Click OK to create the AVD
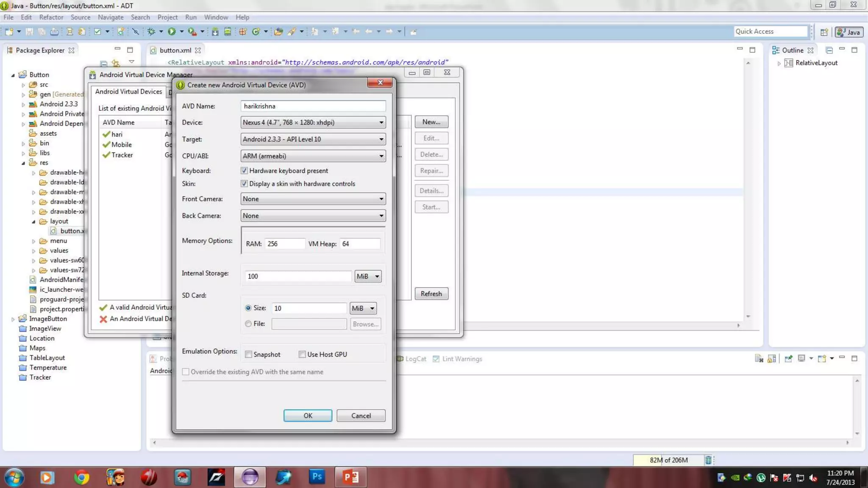Image resolution: width=868 pixels, height=488 pixels. (308, 416)
